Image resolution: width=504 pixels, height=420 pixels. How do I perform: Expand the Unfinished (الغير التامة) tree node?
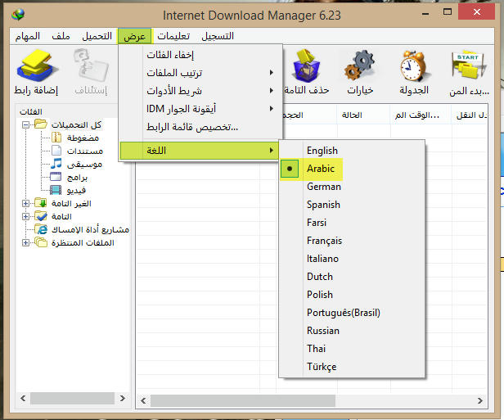pos(25,203)
